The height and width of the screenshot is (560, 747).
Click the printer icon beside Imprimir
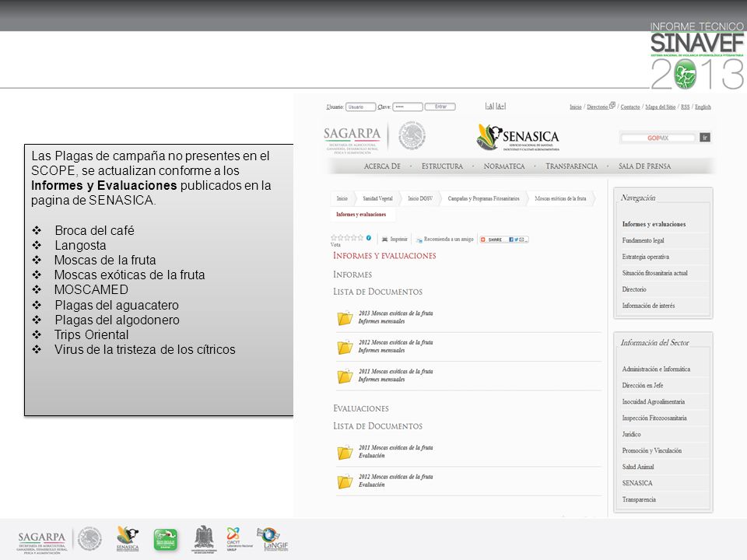(384, 239)
